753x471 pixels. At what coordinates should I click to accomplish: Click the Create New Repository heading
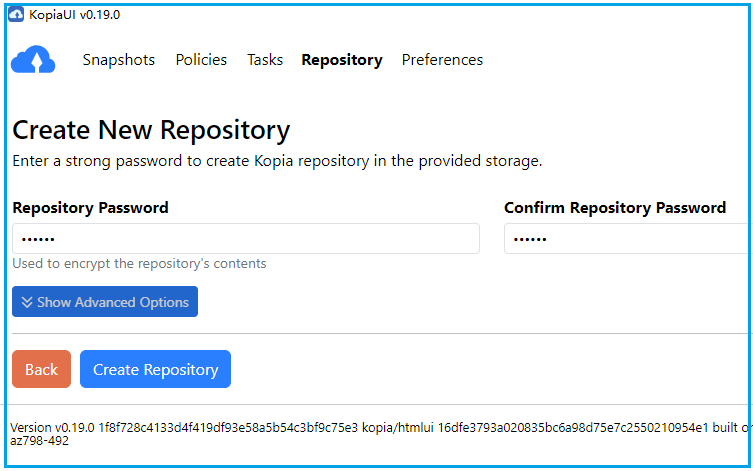click(x=151, y=131)
